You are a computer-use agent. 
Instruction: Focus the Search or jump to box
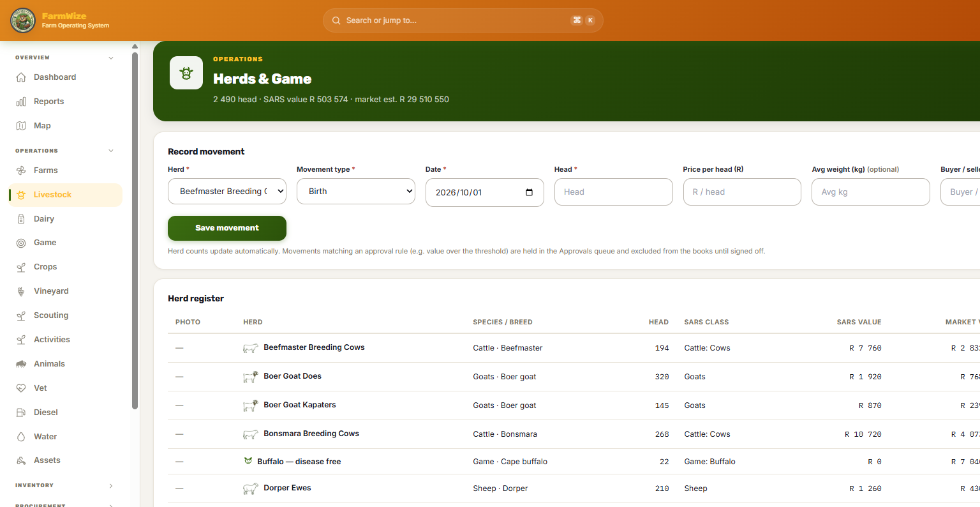463,20
